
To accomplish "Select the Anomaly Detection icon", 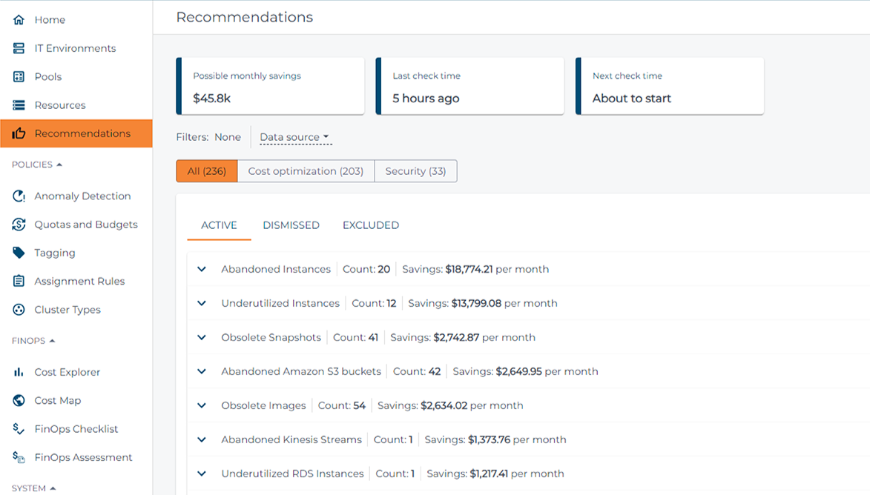I will pyautogui.click(x=18, y=196).
